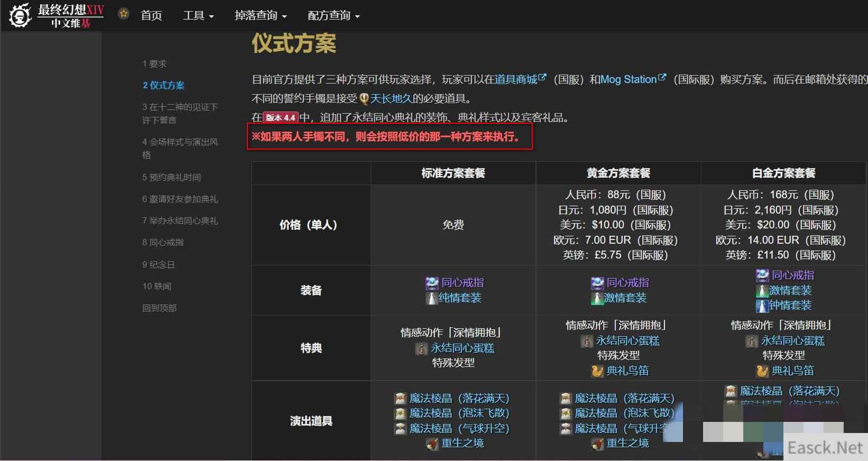
Task: Open 典礼鸟笛 link in 黄金方案 column
Action: (x=628, y=371)
